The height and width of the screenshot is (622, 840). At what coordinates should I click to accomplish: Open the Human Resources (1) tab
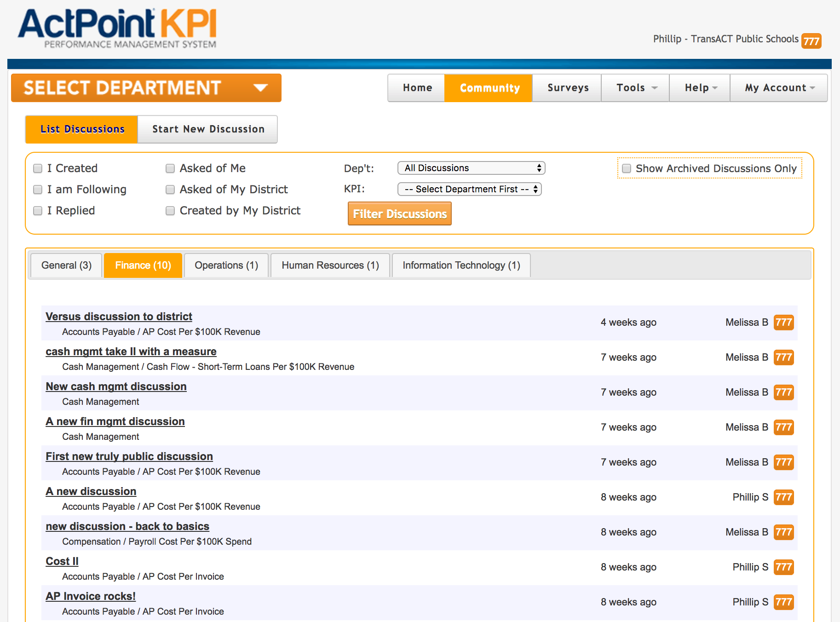(330, 265)
